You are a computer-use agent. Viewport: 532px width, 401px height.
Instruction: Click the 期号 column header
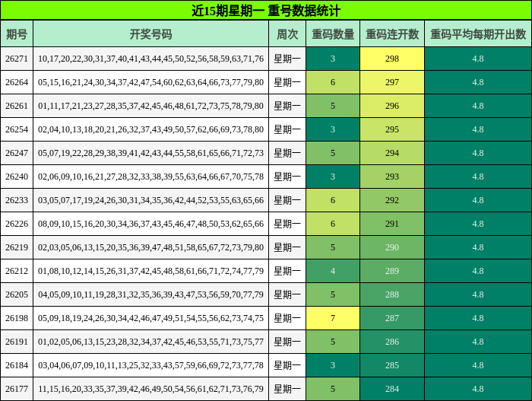(17, 34)
